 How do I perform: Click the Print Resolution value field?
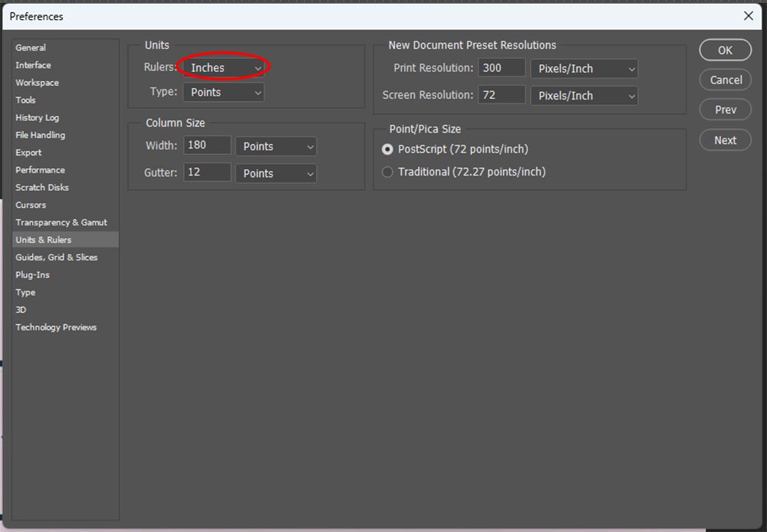(x=502, y=67)
